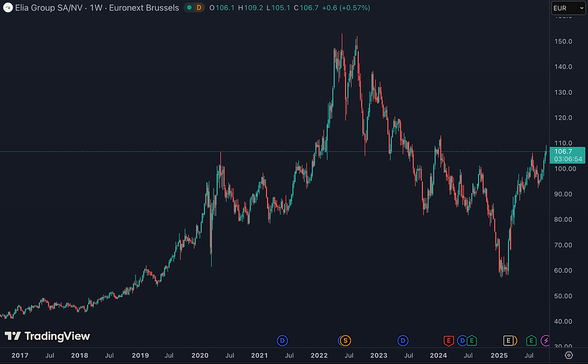Image resolution: width=588 pixels, height=364 pixels.
Task: Click the orange D delayed-data badge
Action: point(199,8)
